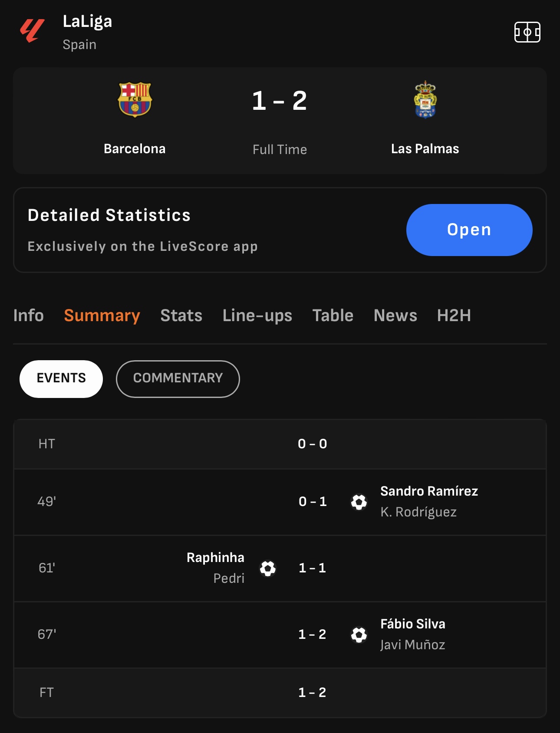Viewport: 560px width, 733px height.
Task: Switch to the COMMENTARY pill toggle
Action: pyautogui.click(x=178, y=379)
